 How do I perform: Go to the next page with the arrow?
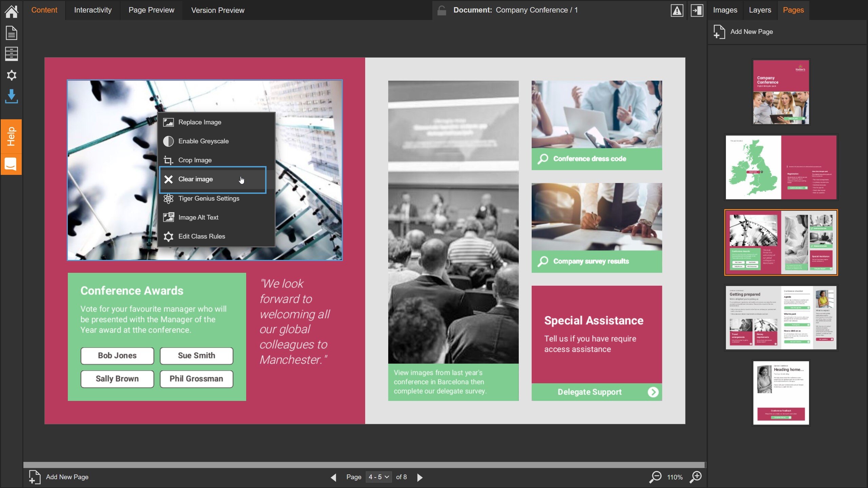(x=420, y=477)
